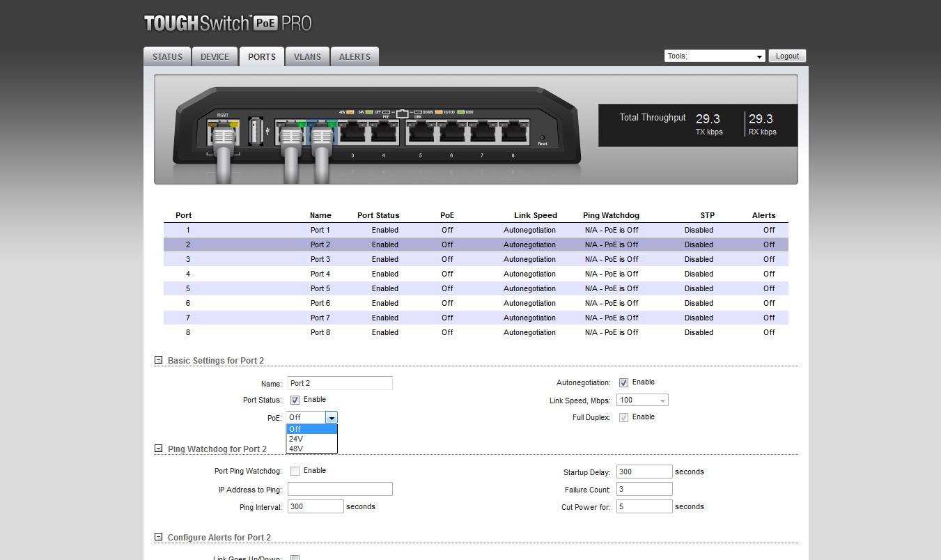
Task: Select port 7 jack on the switch image
Action: (482, 132)
